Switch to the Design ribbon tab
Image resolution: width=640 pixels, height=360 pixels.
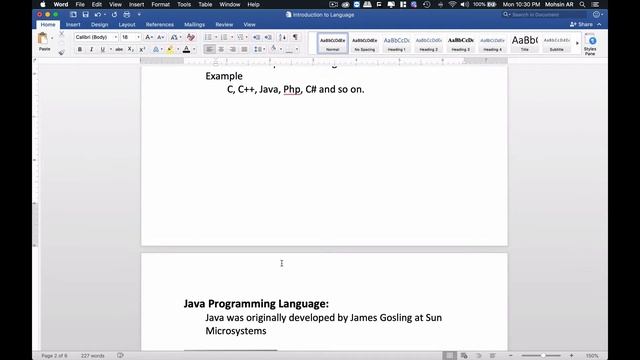100,24
